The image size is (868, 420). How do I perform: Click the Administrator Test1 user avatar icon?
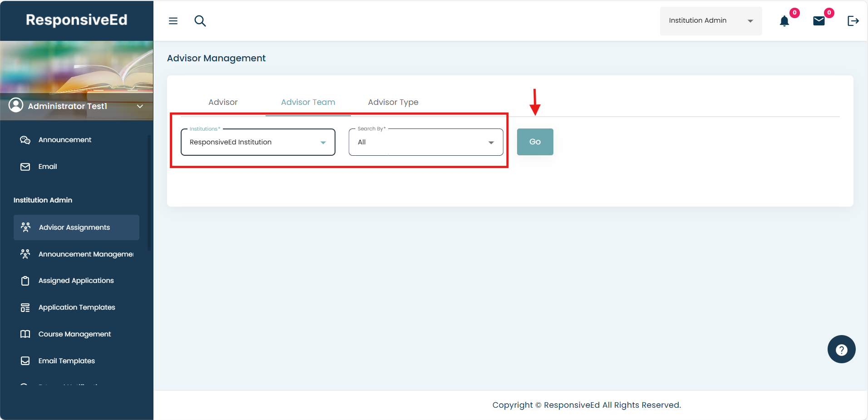(16, 105)
